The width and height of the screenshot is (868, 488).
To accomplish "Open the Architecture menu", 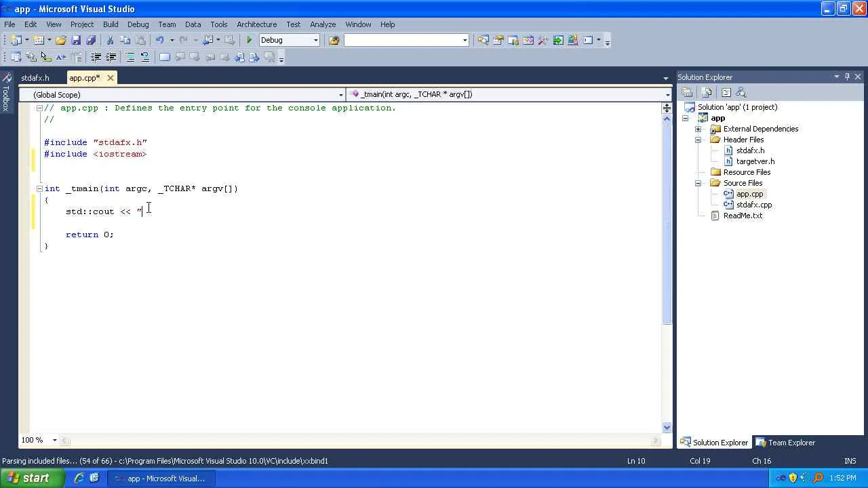I will point(256,24).
